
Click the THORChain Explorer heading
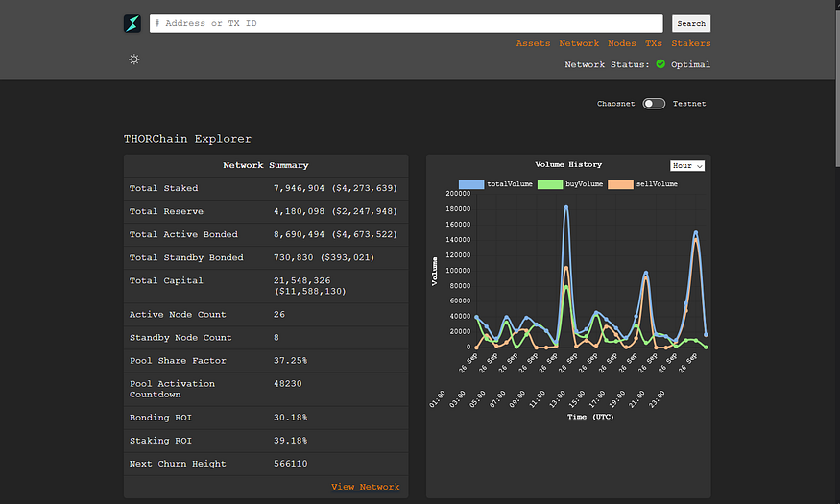click(187, 139)
